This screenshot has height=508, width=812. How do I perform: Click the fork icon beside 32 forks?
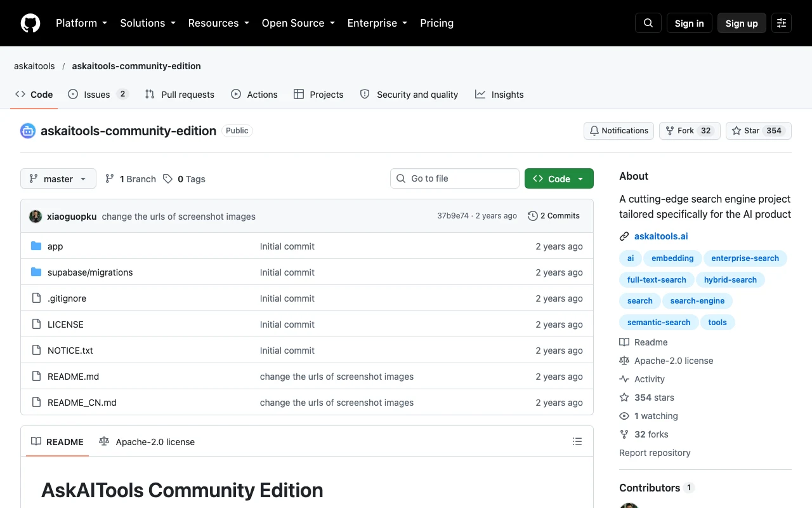(624, 434)
